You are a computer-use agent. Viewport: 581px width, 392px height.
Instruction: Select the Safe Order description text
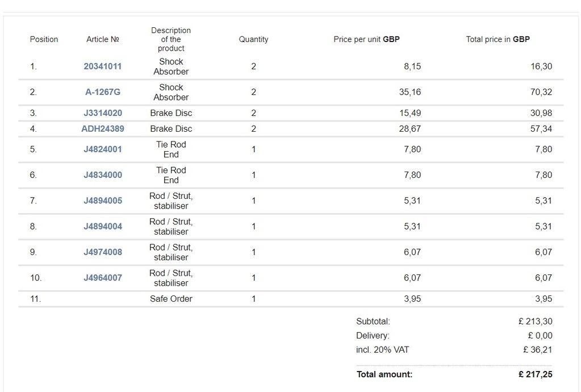coord(171,299)
